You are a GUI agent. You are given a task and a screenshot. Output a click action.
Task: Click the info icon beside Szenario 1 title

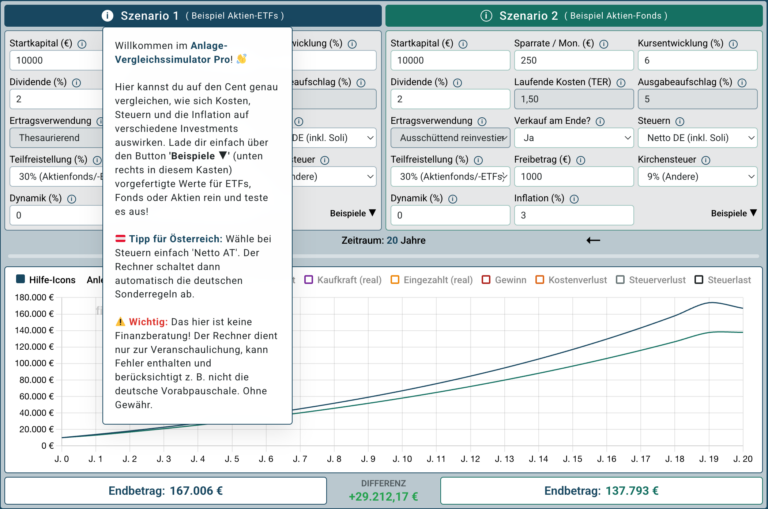[107, 16]
